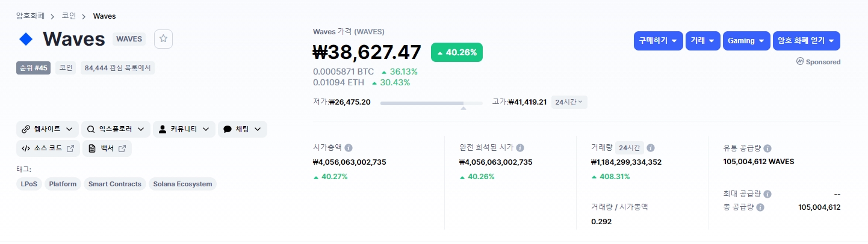Viewport: 868px width, 244px height.
Task: Click the WAVES ticker symbol badge
Action: (x=129, y=39)
